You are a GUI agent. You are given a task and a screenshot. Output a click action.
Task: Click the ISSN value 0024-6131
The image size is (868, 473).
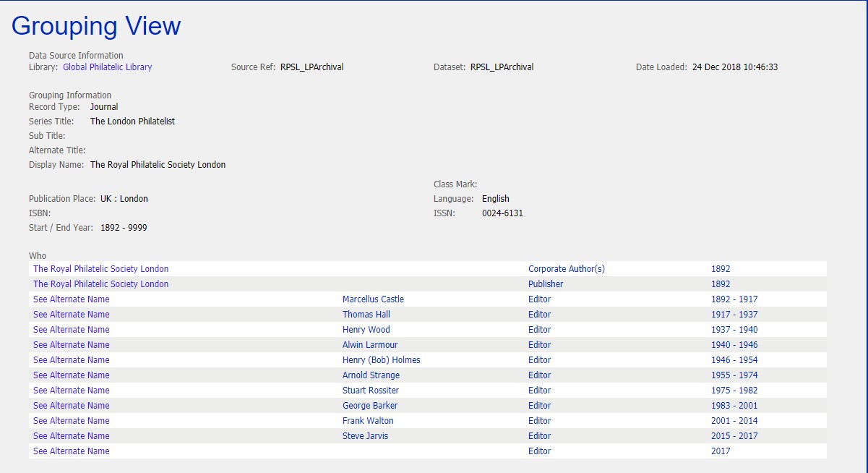click(x=502, y=213)
